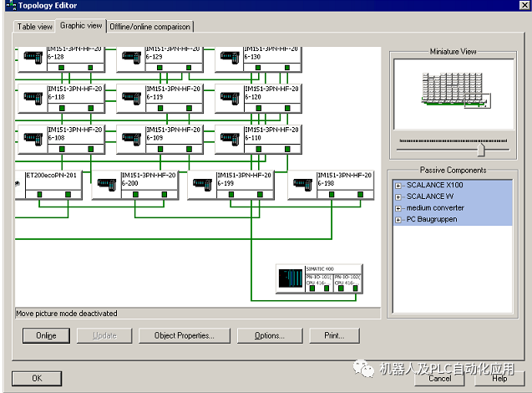Switch to the Table view tab
Image resolution: width=532 pixels, height=393 pixels.
[x=34, y=27]
